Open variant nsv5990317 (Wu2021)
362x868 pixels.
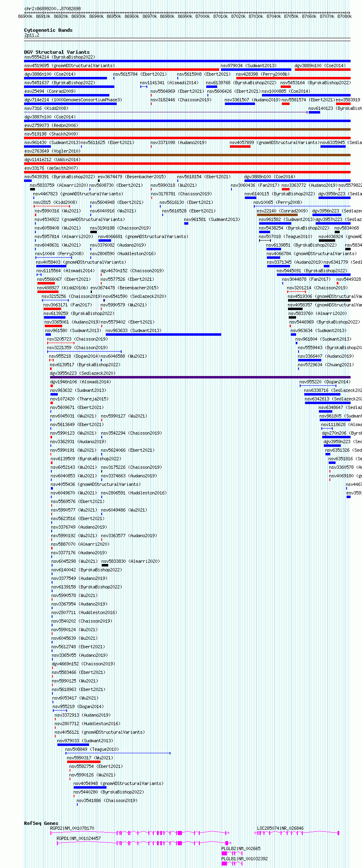[x=84, y=762]
